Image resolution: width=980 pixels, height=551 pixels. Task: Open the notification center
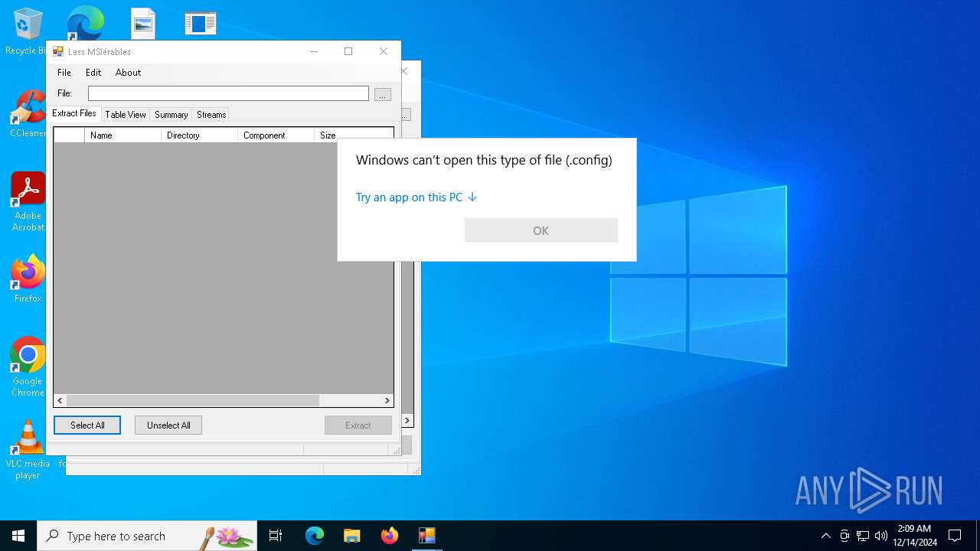pyautogui.click(x=955, y=536)
